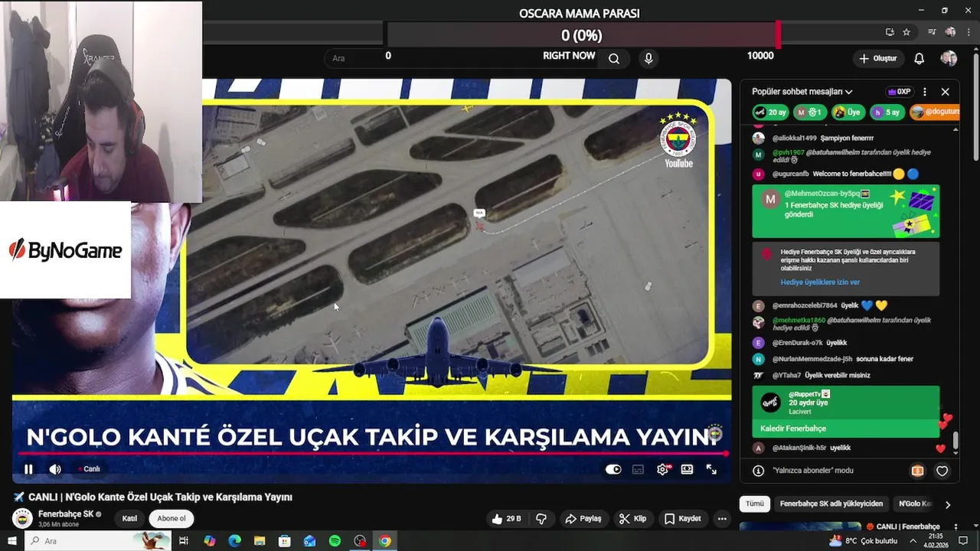Show more filter chips with right arrow
This screenshot has height=551, width=980.
(948, 504)
